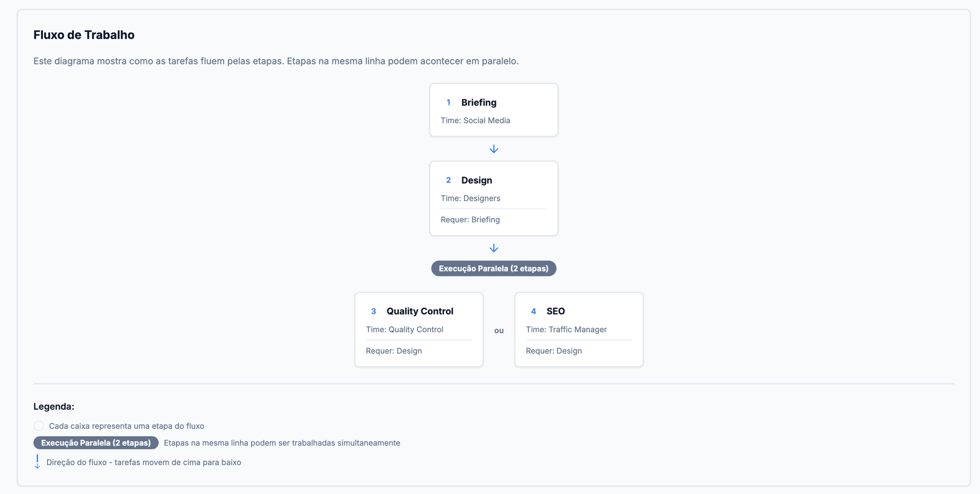Select the Briefing stage card

[x=494, y=110]
